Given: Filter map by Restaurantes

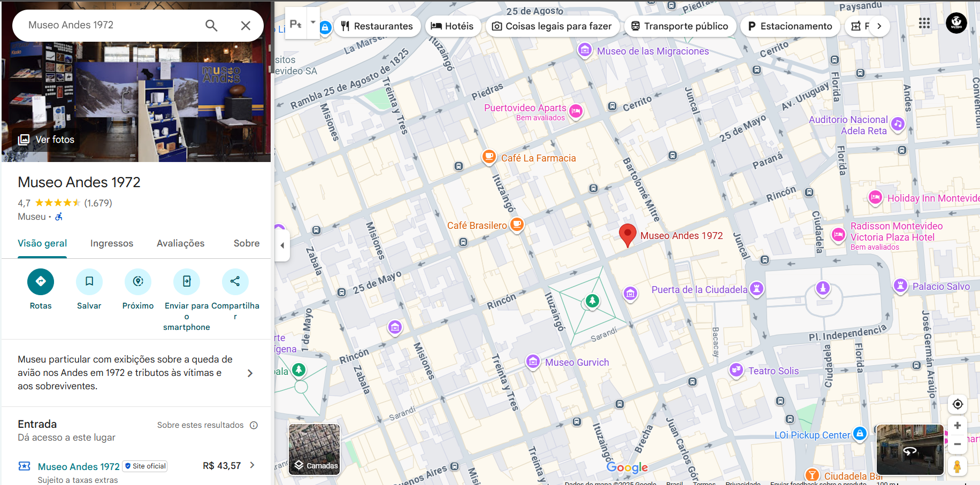Looking at the screenshot, I should point(377,26).
